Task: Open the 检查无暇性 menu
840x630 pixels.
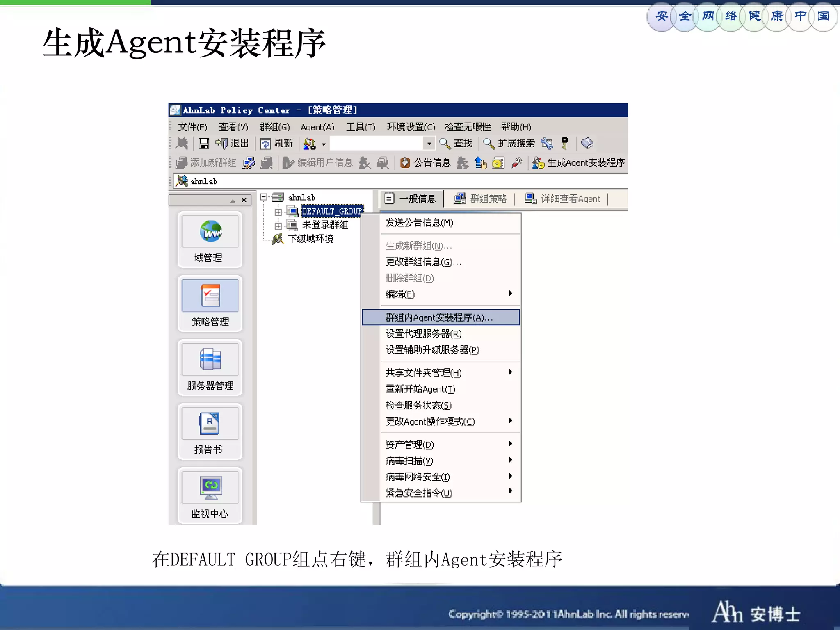Action: click(x=468, y=127)
